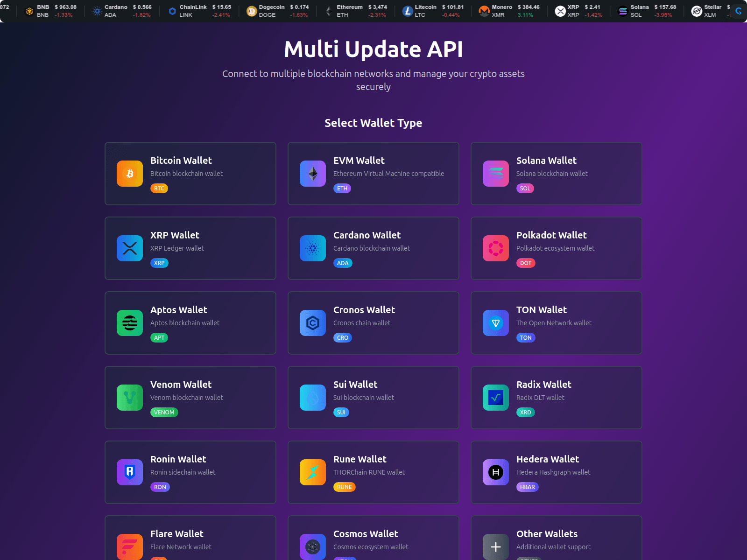Image resolution: width=747 pixels, height=560 pixels.
Task: Click the Other Wallets plus icon
Action: (496, 547)
